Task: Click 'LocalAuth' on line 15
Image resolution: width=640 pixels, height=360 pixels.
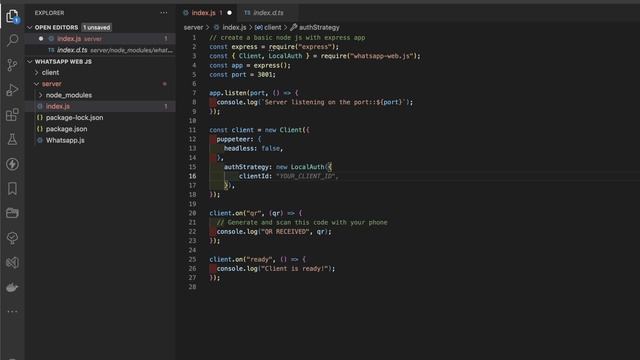Action: point(307,167)
